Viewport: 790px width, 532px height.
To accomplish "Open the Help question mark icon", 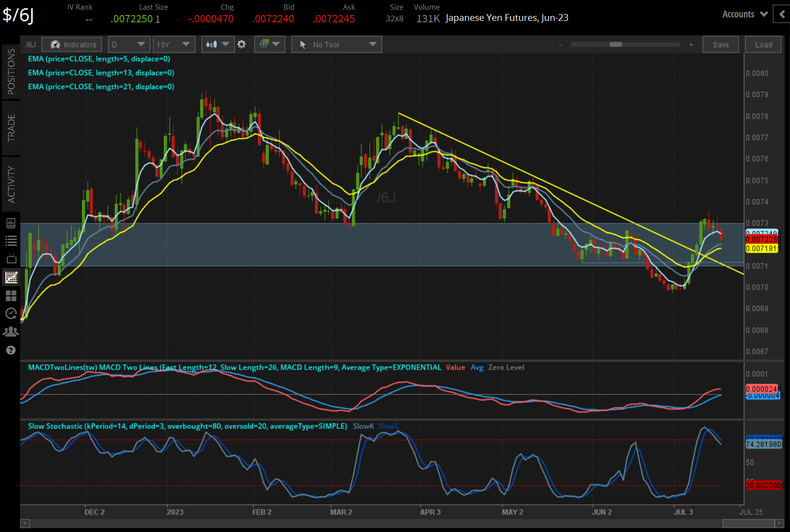I will click(x=11, y=350).
